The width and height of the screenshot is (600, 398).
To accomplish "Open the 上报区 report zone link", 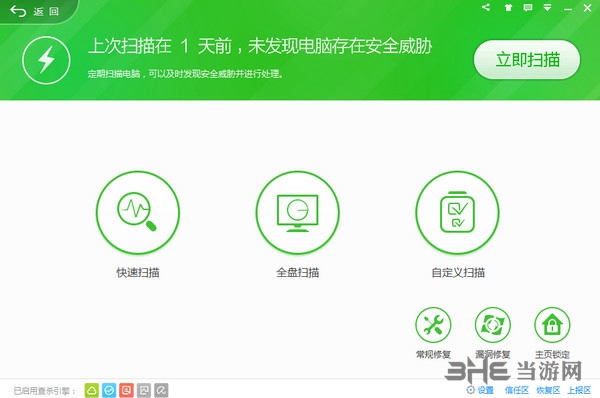I will point(579,390).
